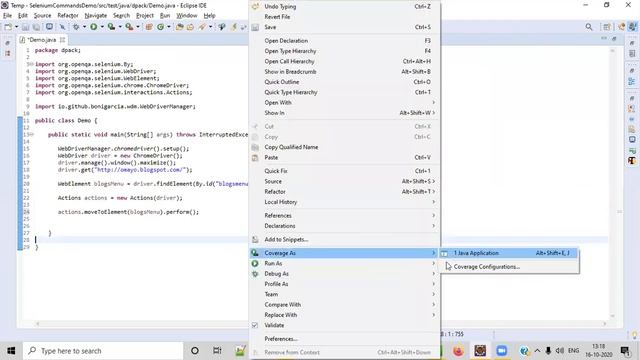Expand the References submenu
The width and height of the screenshot is (640, 360).
click(345, 216)
